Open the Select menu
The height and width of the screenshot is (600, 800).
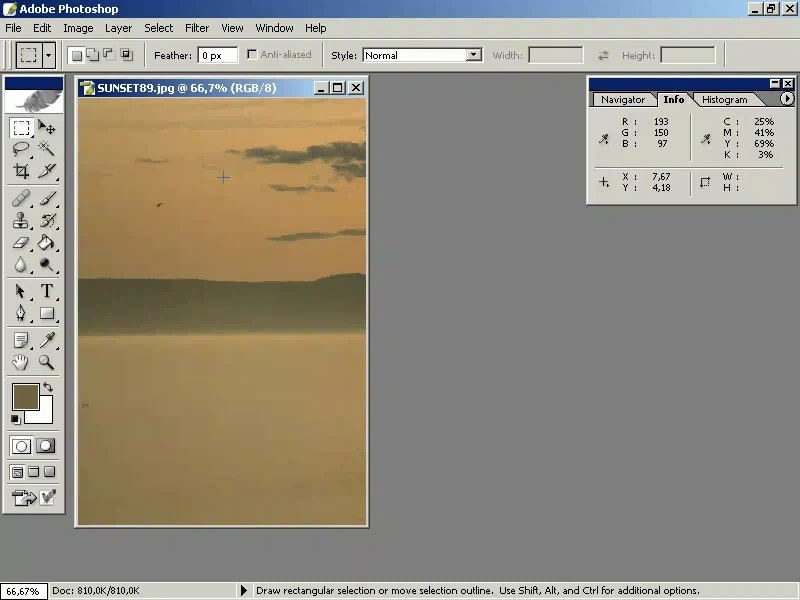[x=158, y=28]
